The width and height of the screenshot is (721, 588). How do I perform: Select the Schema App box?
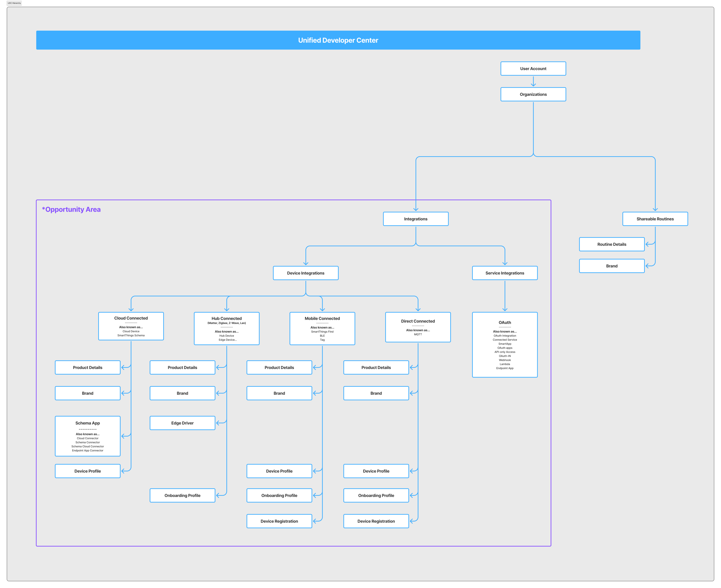tap(87, 436)
